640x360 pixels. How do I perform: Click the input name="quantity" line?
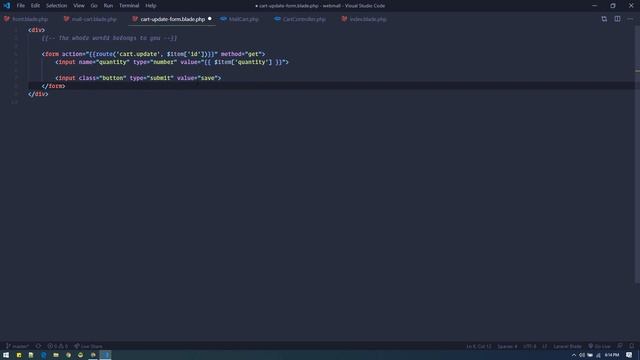tap(172, 62)
